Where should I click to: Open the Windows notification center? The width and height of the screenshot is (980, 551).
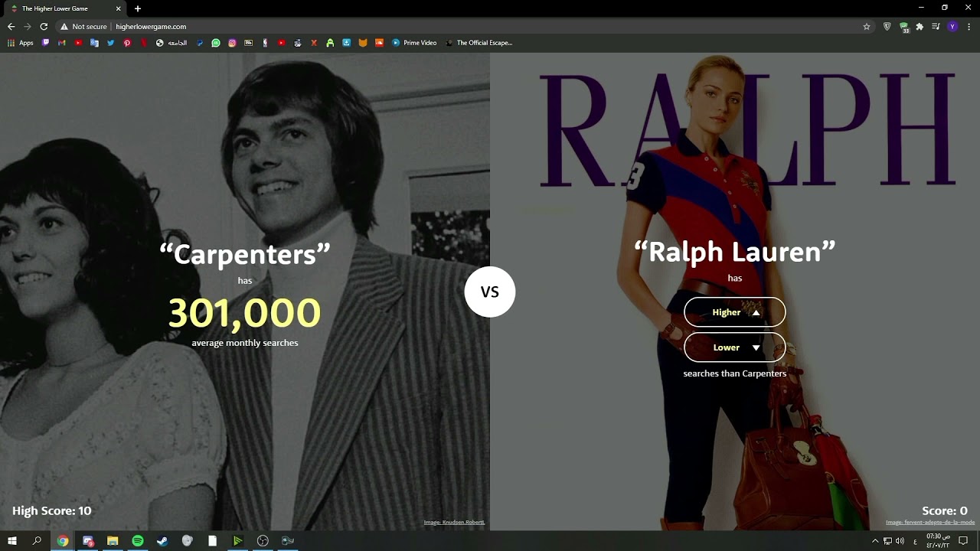click(x=963, y=541)
